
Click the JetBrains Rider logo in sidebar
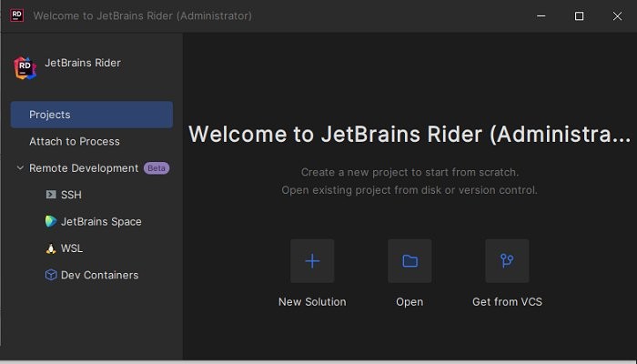(x=25, y=67)
